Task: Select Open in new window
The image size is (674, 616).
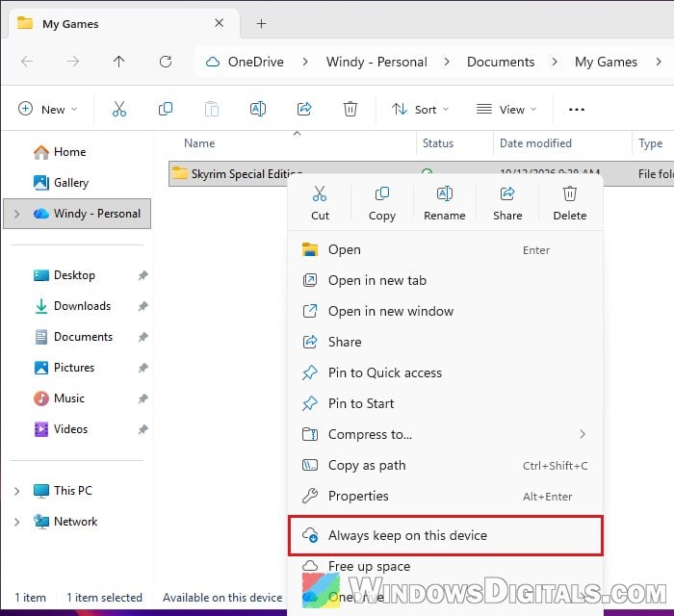Action: pyautogui.click(x=445, y=311)
